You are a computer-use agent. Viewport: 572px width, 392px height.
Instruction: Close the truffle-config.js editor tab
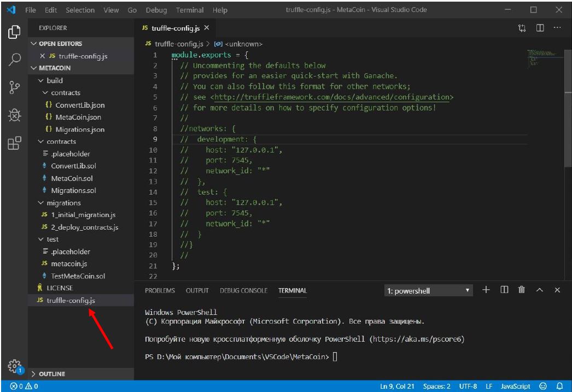coord(206,27)
